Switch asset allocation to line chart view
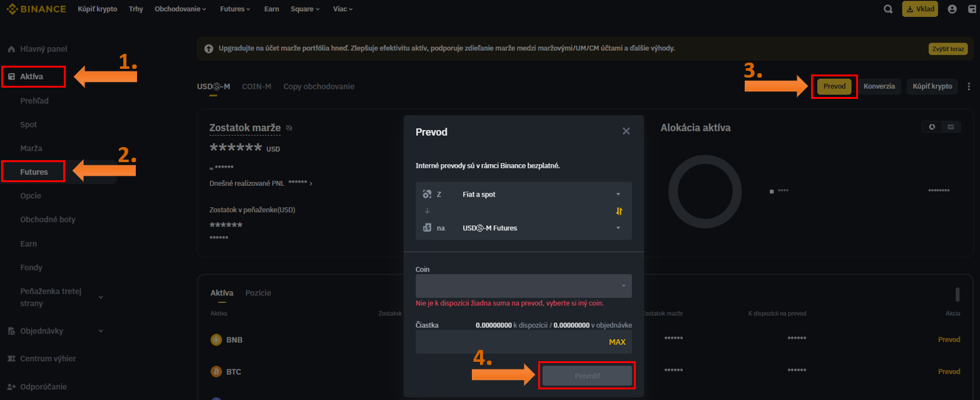Image resolution: width=980 pixels, height=400 pixels. [x=951, y=126]
